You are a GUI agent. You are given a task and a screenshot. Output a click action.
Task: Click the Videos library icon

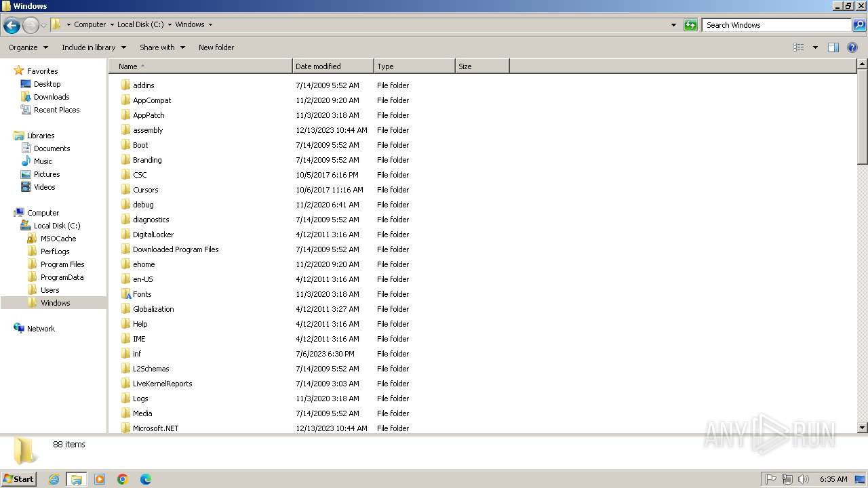26,187
